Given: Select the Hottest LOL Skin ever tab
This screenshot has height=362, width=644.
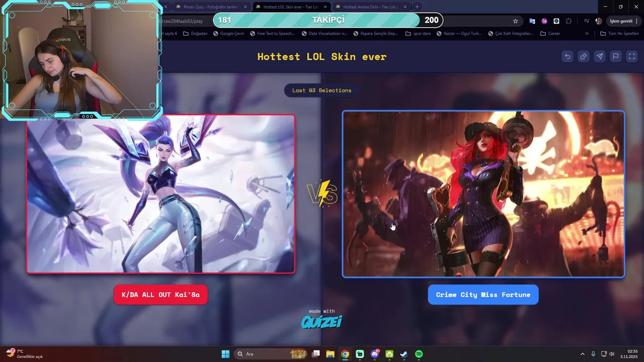Looking at the screenshot, I should (x=291, y=7).
